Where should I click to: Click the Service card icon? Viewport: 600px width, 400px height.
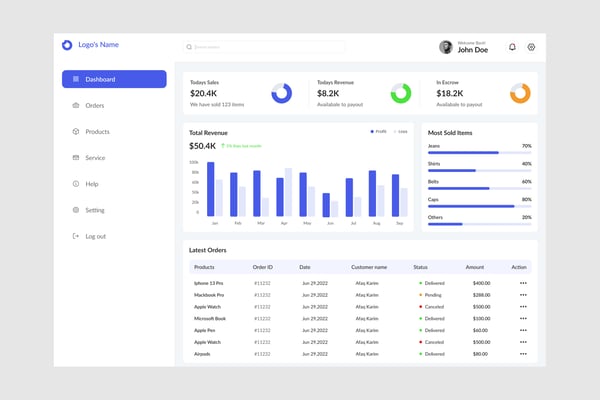(76, 157)
